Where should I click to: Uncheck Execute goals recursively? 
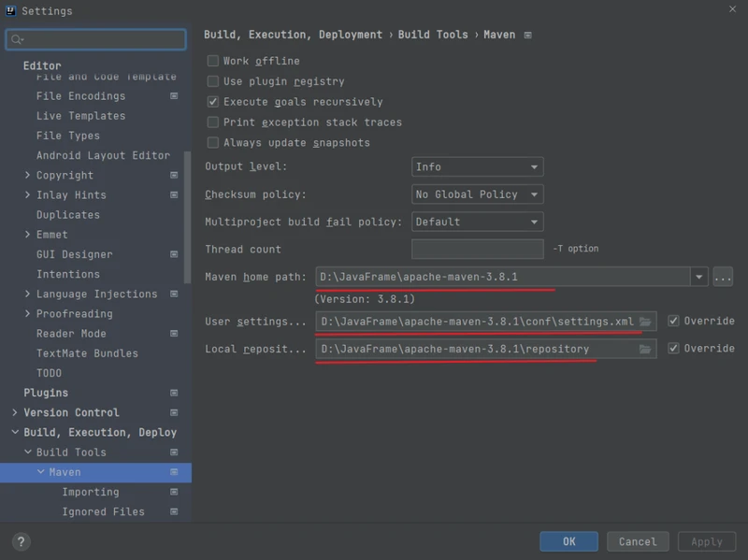pos(213,102)
